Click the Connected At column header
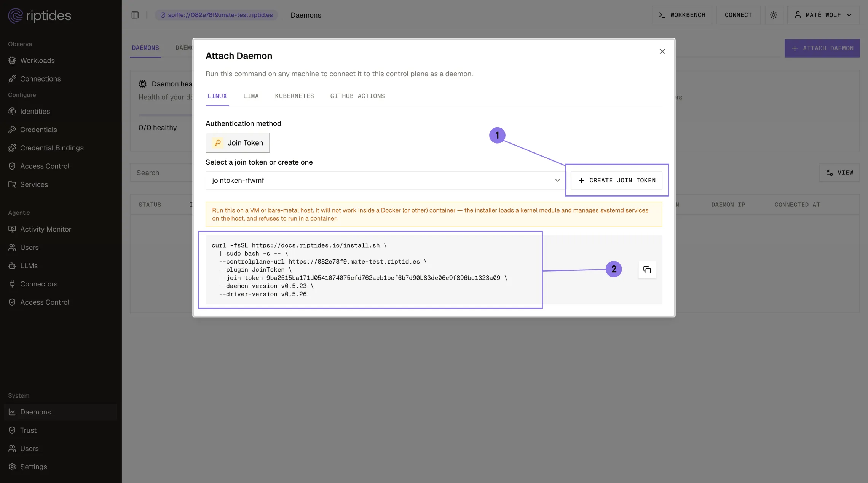 click(797, 205)
